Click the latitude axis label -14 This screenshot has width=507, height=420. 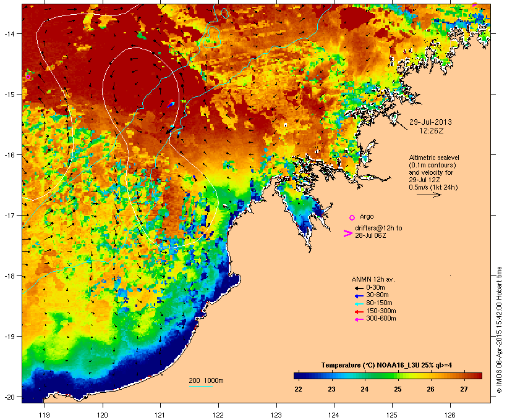pyautogui.click(x=9, y=34)
